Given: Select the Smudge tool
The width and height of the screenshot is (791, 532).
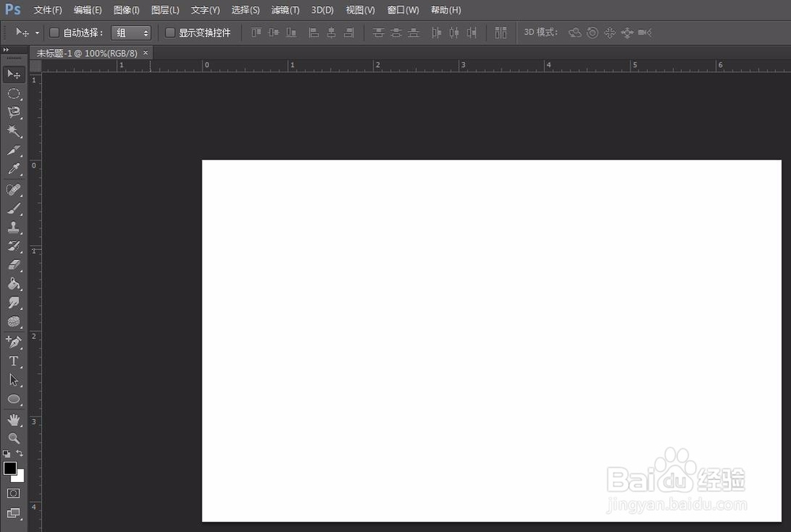Looking at the screenshot, I should coord(13,303).
